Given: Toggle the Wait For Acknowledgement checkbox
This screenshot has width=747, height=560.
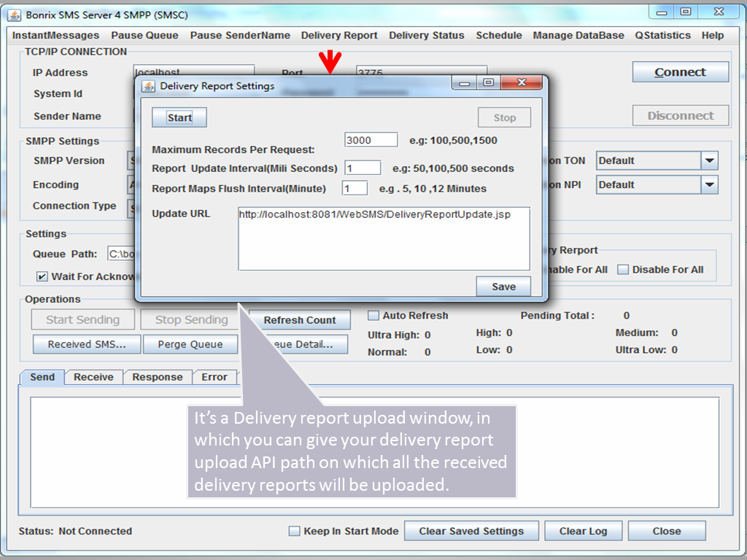Looking at the screenshot, I should 42,276.
